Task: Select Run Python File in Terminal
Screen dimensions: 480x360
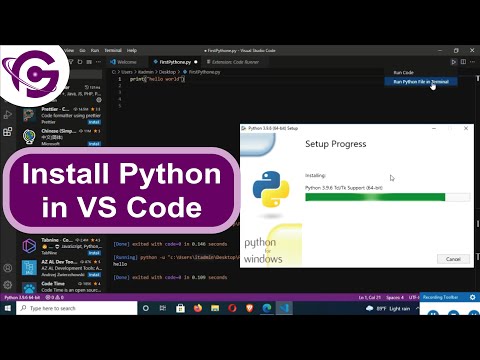Action: 421,82
